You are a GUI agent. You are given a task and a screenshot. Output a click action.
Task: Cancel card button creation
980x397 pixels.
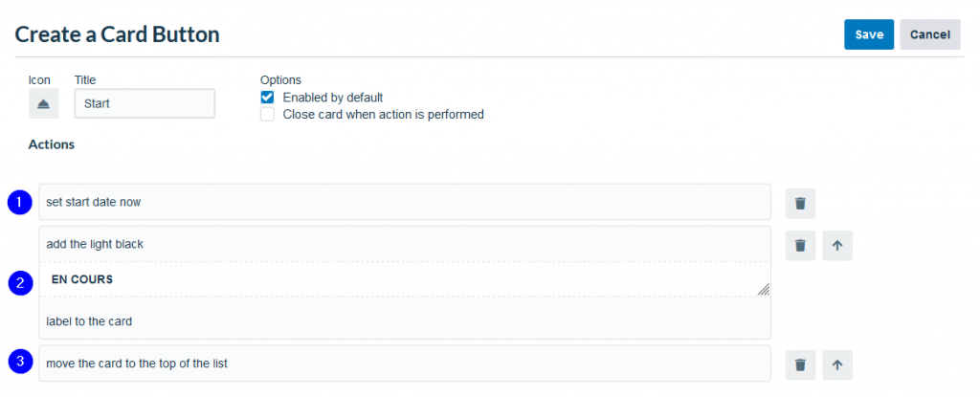pyautogui.click(x=930, y=34)
